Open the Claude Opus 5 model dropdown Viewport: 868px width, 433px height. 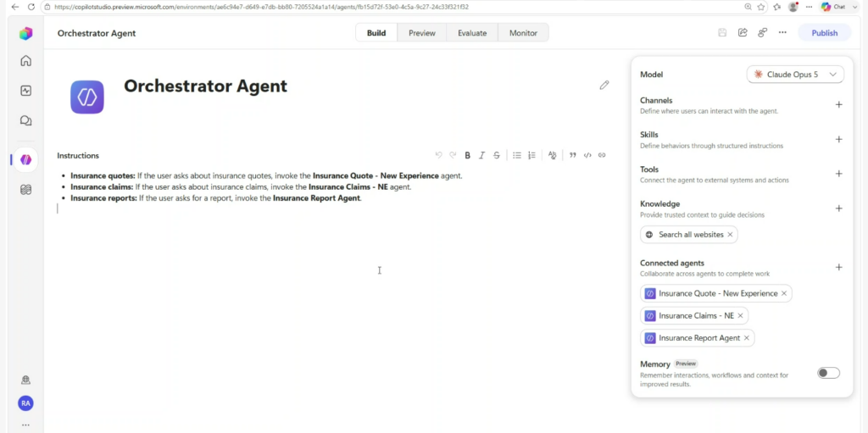pos(795,75)
